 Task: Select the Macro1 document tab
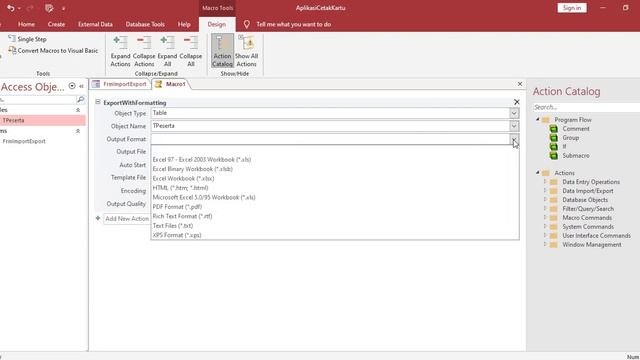[x=171, y=84]
